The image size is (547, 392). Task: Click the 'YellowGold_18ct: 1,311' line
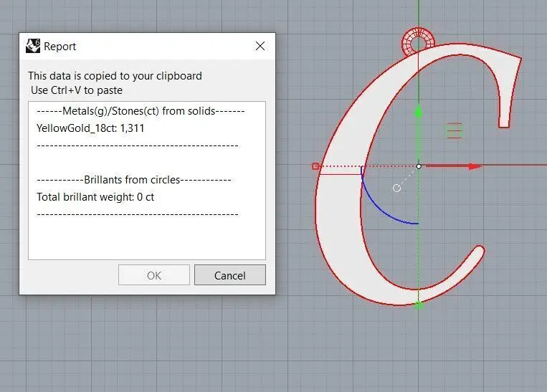(x=90, y=128)
